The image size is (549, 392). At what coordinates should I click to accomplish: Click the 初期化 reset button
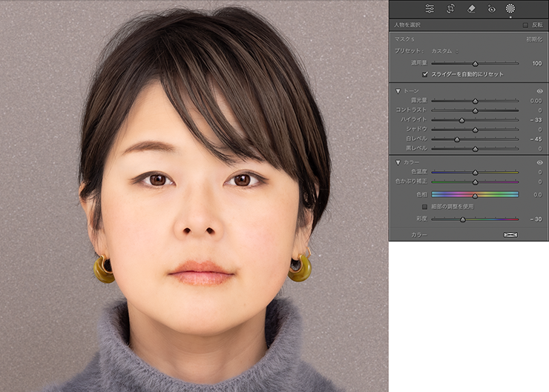[x=534, y=39]
